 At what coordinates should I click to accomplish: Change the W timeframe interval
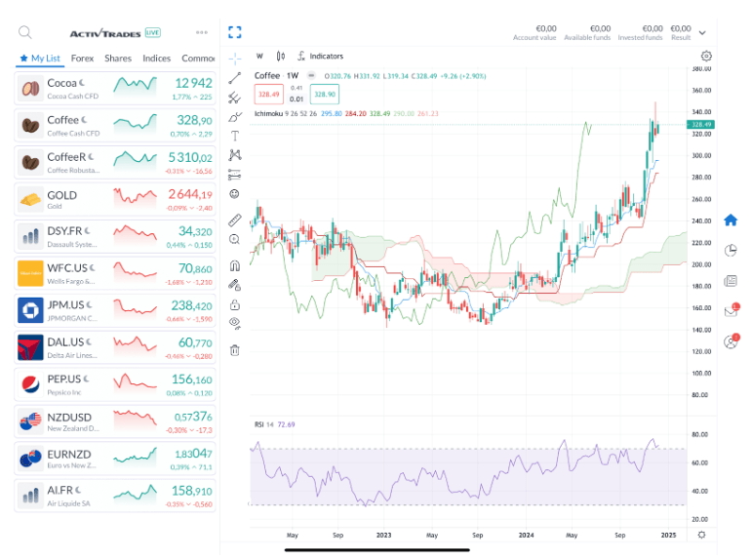pos(259,56)
